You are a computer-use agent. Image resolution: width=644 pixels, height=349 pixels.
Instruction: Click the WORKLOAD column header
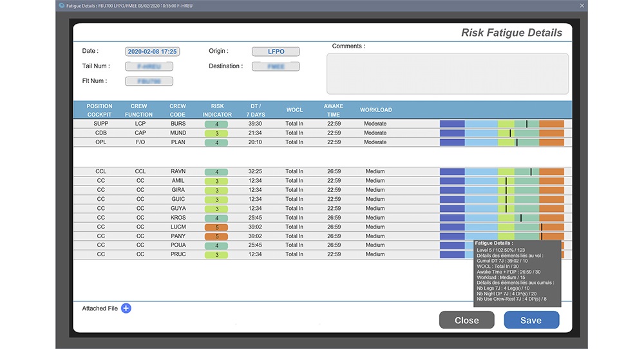click(375, 110)
